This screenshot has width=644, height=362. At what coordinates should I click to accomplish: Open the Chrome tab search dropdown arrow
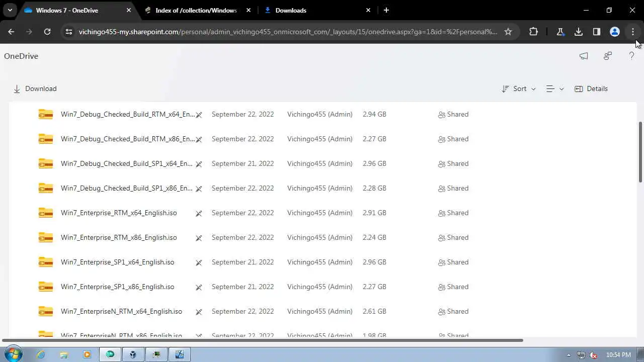point(10,10)
